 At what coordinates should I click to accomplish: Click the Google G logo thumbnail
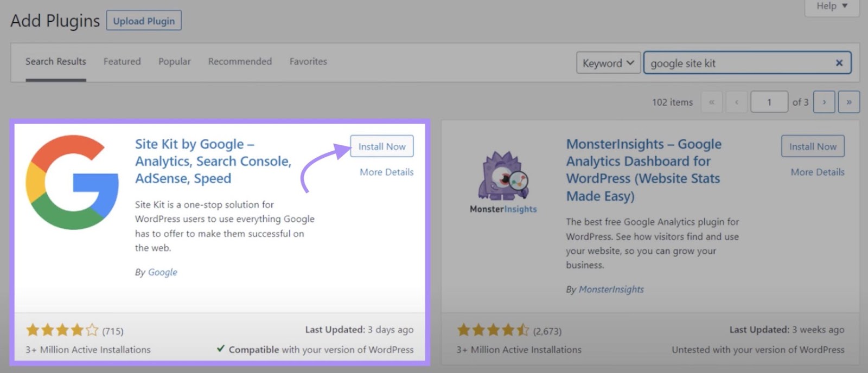pyautogui.click(x=72, y=182)
